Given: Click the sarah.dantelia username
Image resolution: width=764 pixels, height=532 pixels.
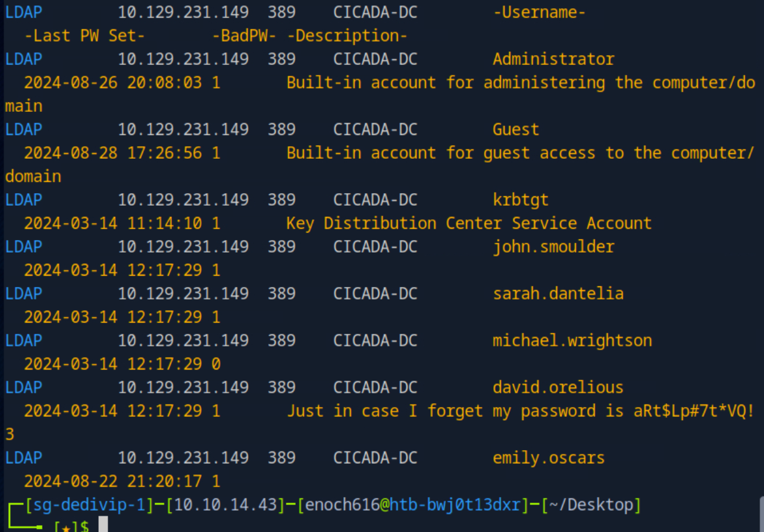Looking at the screenshot, I should click(558, 294).
